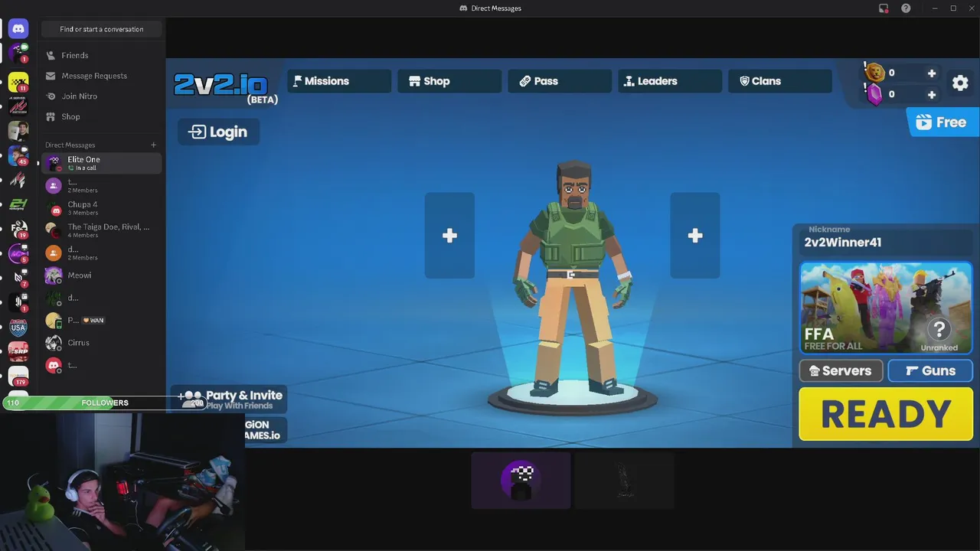This screenshot has width=980, height=551.
Task: Open the server icon with badge 179
Action: [x=18, y=376]
